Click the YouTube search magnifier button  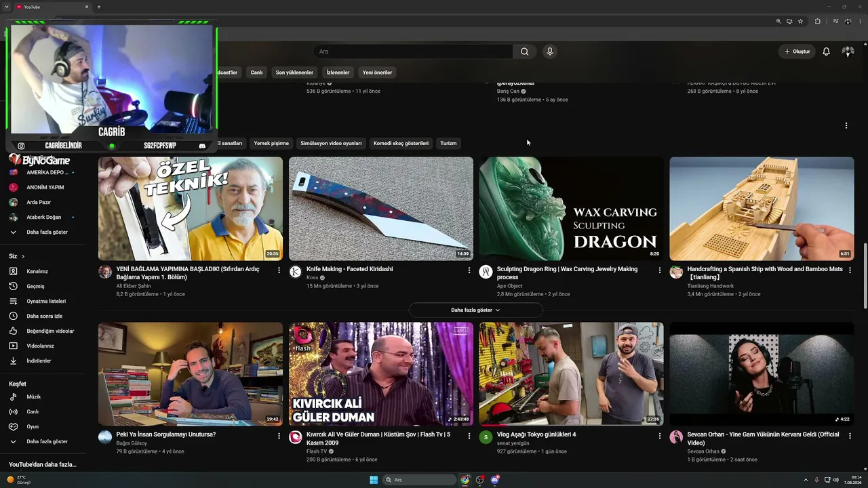point(524,52)
